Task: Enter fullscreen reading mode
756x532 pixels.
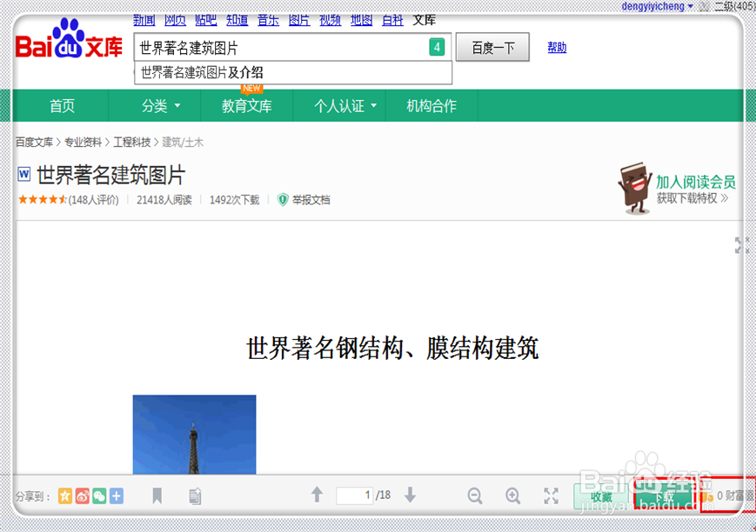Action: click(551, 495)
